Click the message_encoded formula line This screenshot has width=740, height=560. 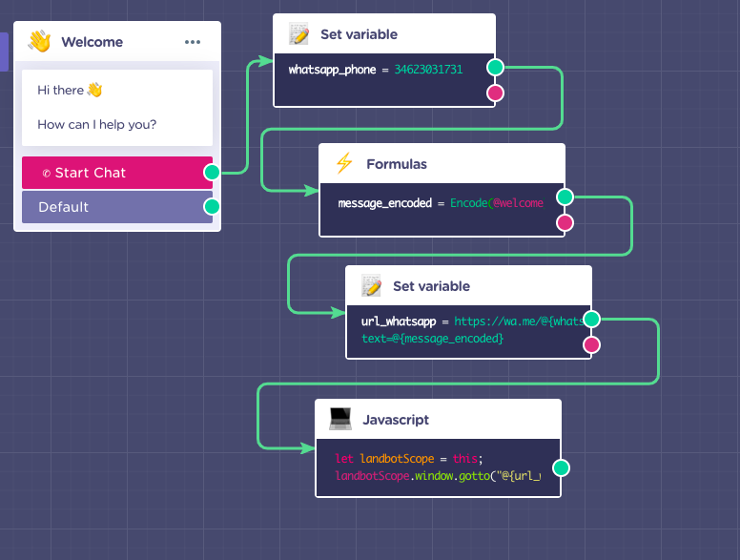pyautogui.click(x=441, y=203)
